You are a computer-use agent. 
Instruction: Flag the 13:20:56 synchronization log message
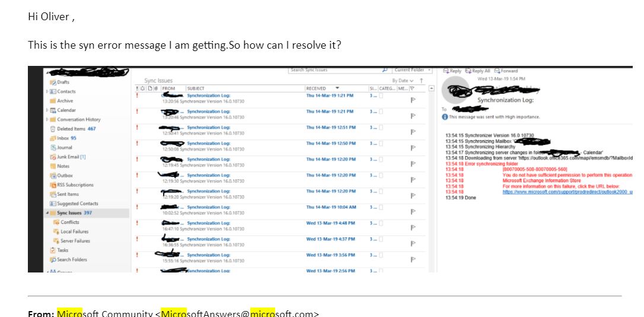coord(413,100)
